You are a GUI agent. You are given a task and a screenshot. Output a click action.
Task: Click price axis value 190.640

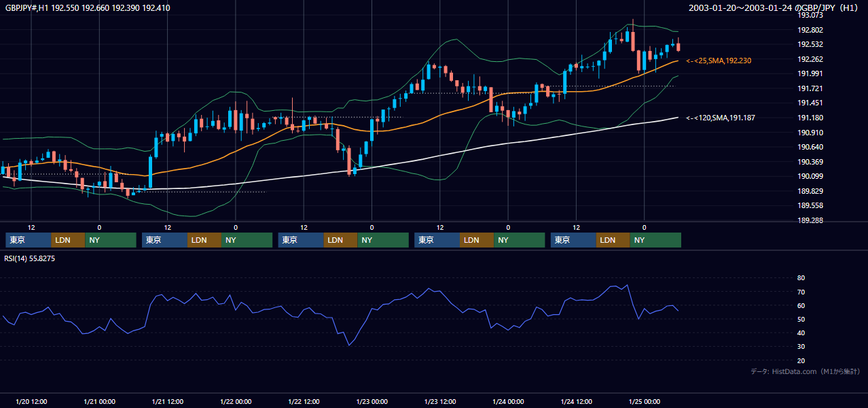point(810,147)
